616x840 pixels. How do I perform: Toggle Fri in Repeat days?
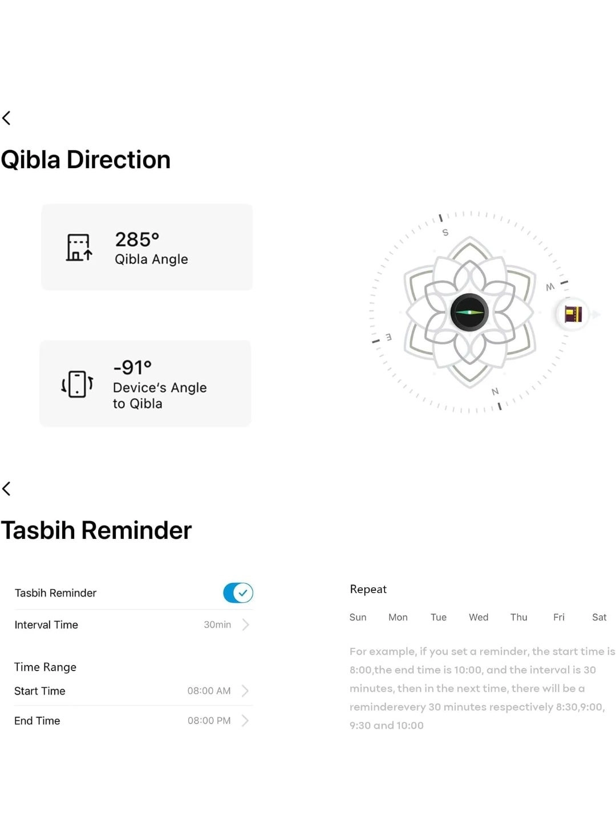click(559, 617)
